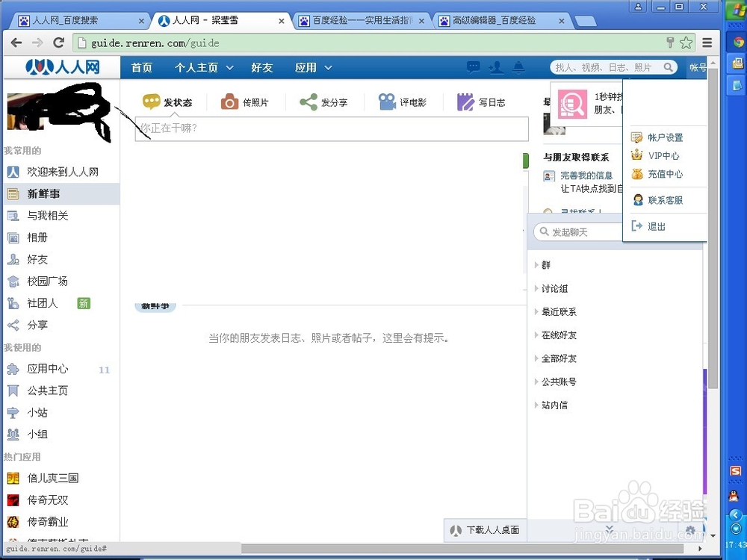Click 下载人人桌面 download button
Screen dimensions: 747x560
coord(485,530)
